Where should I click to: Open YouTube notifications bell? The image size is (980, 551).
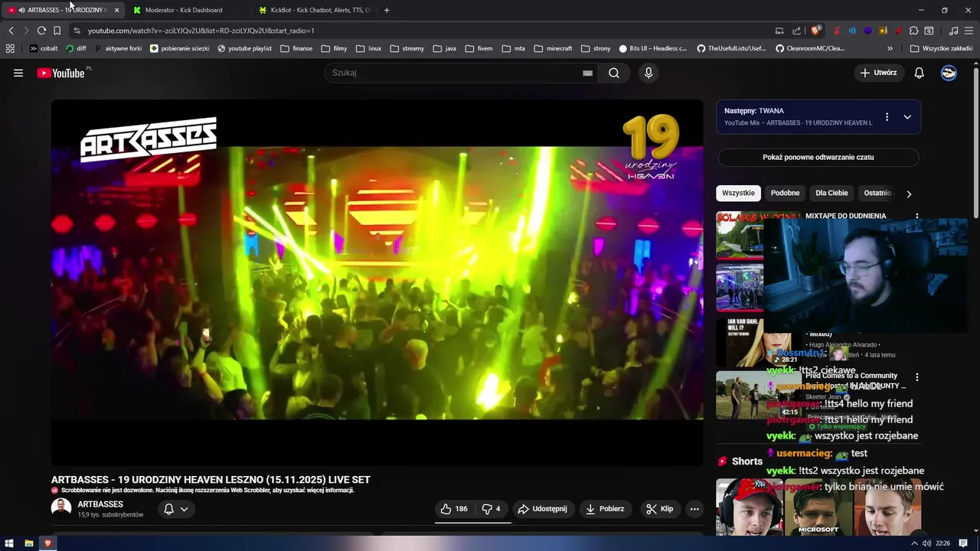coord(920,73)
